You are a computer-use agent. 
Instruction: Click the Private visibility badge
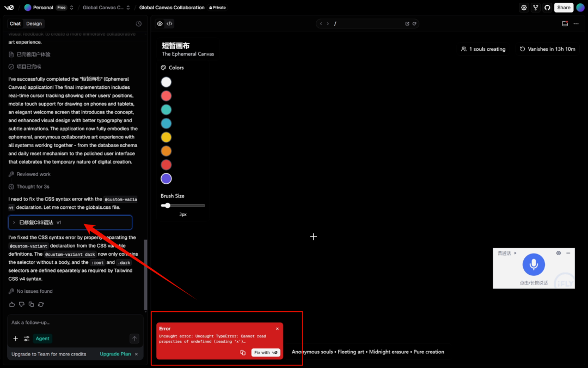click(x=217, y=8)
